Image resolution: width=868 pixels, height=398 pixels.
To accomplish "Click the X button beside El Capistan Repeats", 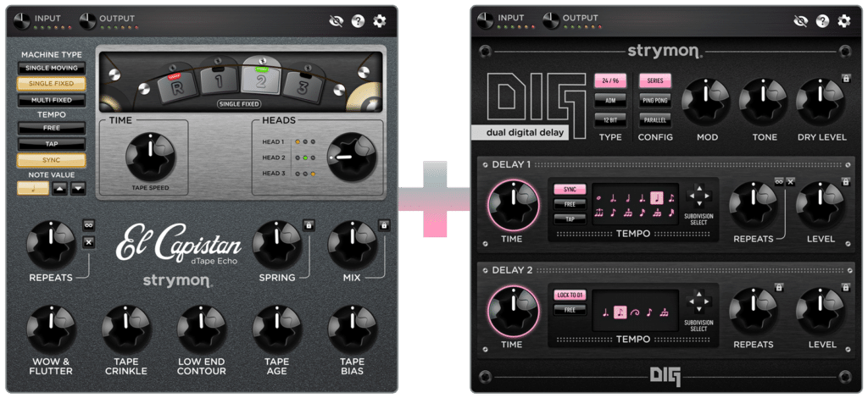I will click(88, 241).
